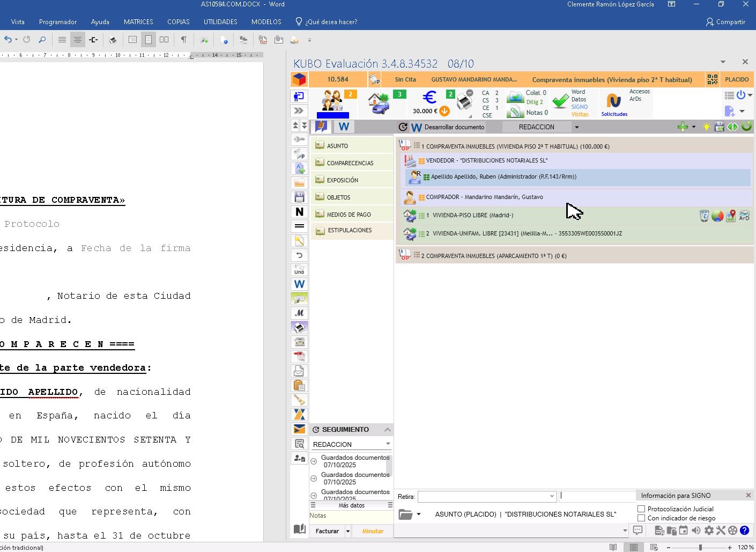Open the MODELOS ribbon tab

[266, 22]
